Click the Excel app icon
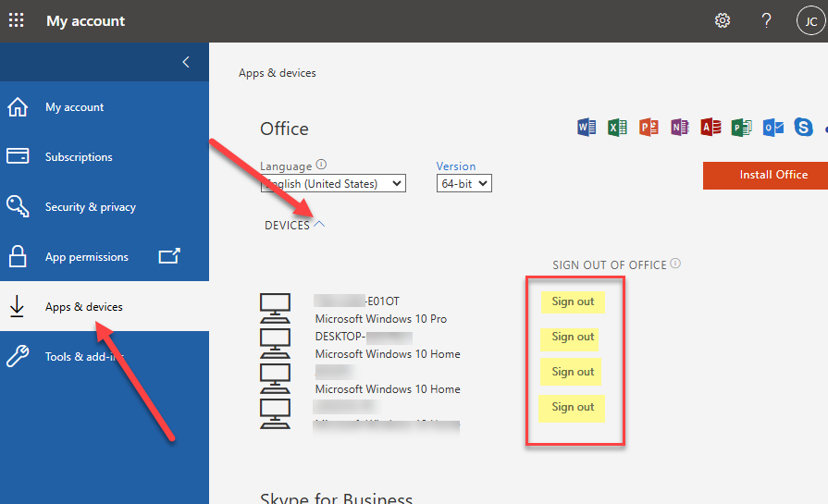This screenshot has width=828, height=504. [617, 128]
